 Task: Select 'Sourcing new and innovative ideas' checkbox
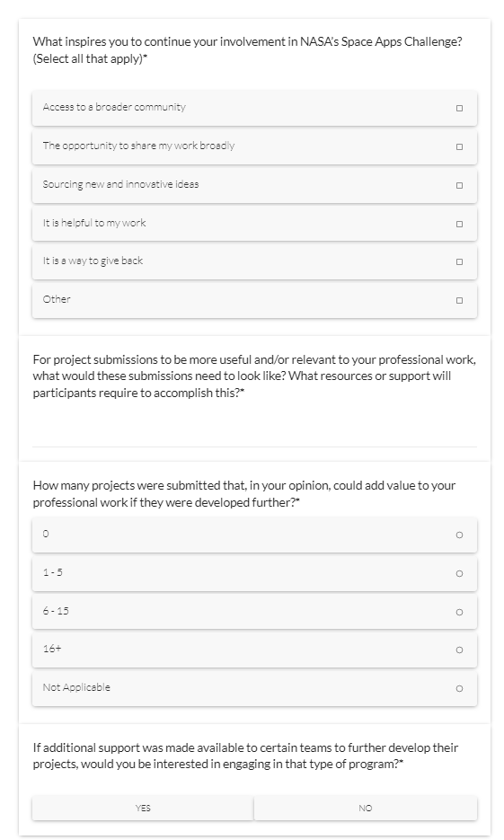coord(459,185)
